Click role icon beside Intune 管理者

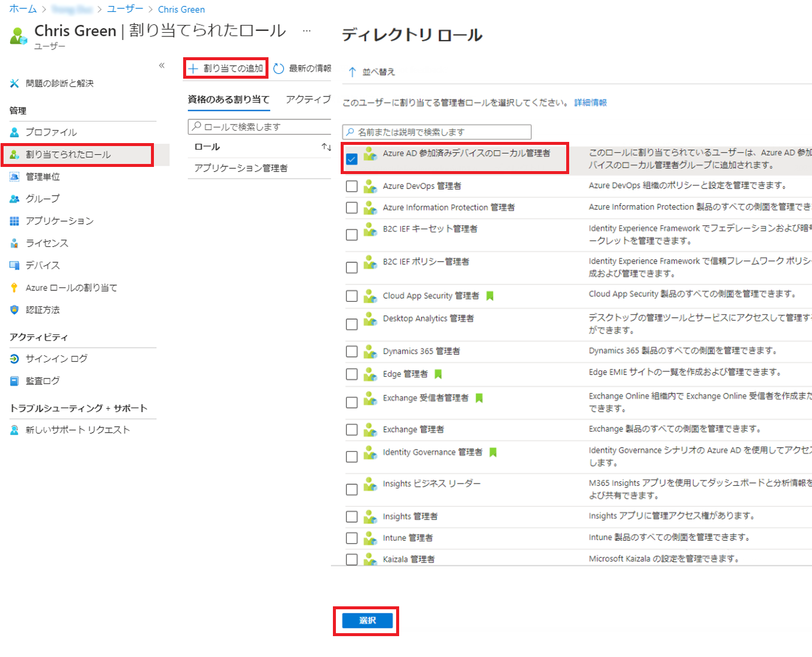pos(371,538)
